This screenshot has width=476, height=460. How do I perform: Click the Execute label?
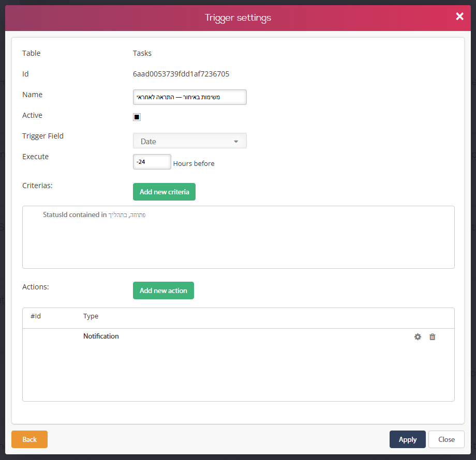36,157
